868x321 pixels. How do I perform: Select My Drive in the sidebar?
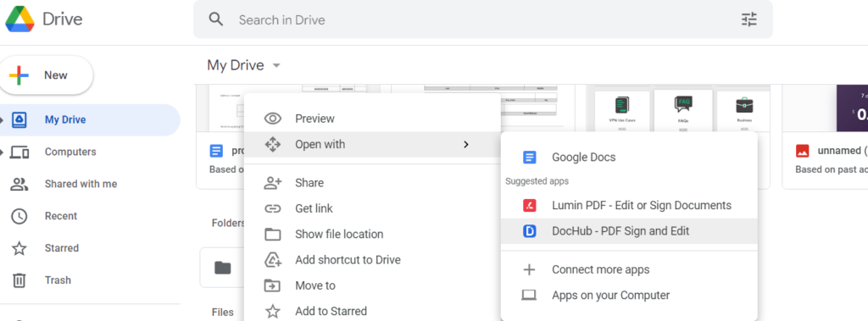pyautogui.click(x=90, y=119)
